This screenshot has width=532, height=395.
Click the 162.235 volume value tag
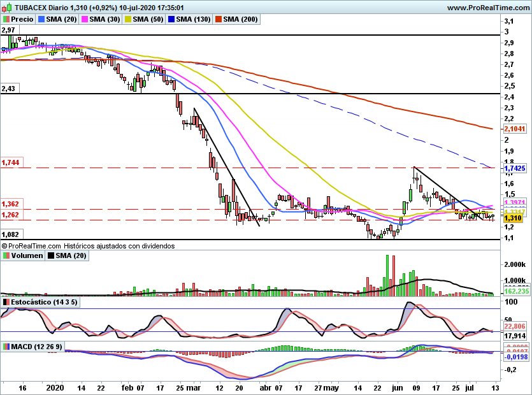[x=516, y=291]
